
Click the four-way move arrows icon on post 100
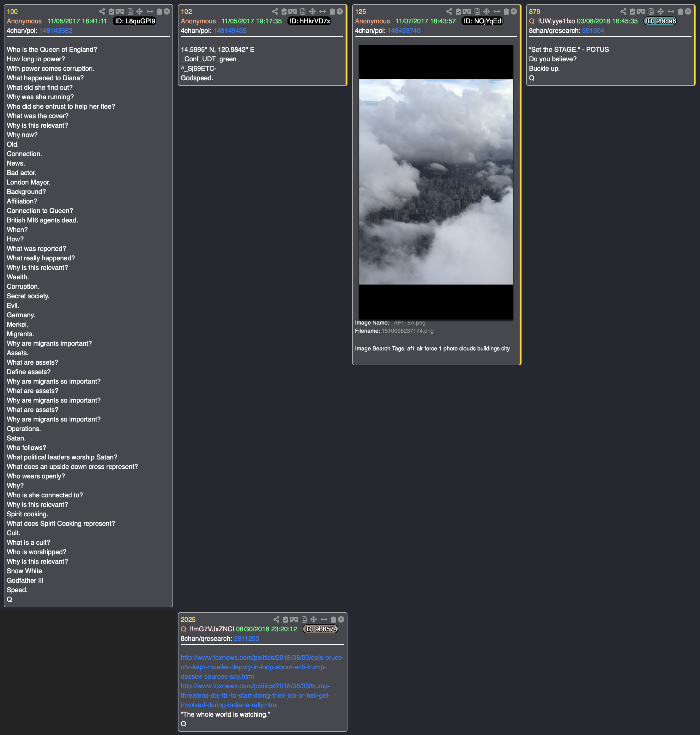point(140,12)
